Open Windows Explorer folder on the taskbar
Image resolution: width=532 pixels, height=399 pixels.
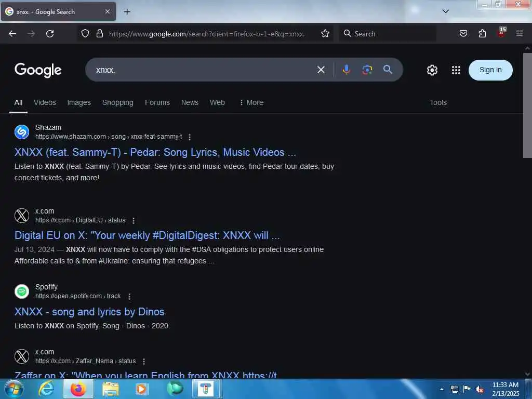coord(111,389)
